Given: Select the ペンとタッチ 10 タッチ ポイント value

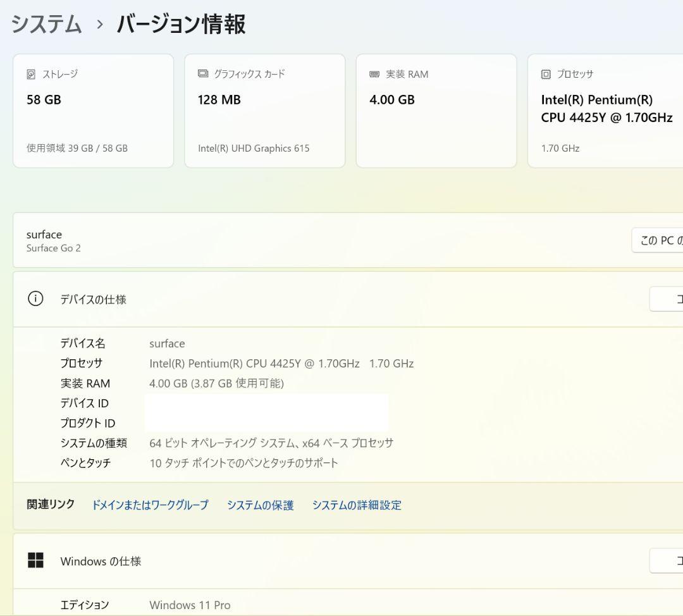Looking at the screenshot, I should point(243,463).
